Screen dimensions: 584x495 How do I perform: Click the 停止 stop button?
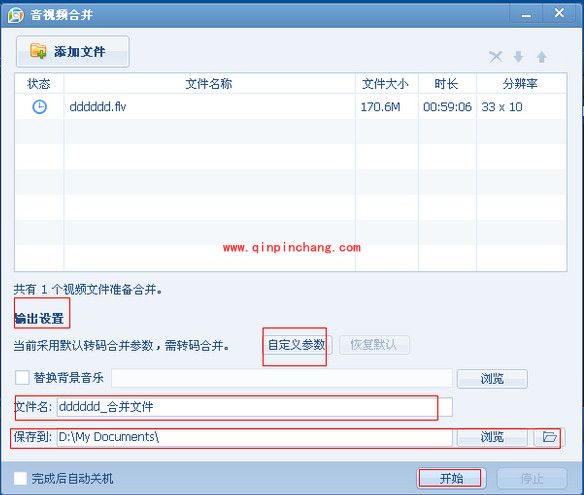(532, 478)
